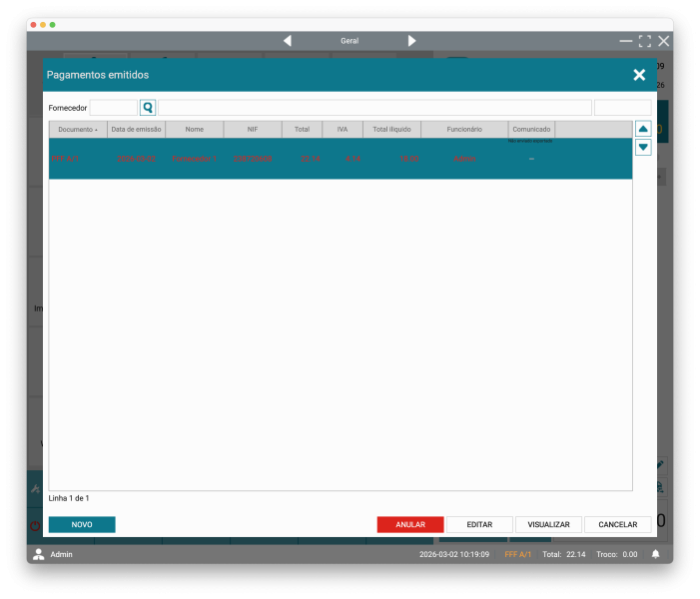Screen dimensions: 700x599
Task: Click the supplier search magnifier icon
Action: [x=148, y=108]
